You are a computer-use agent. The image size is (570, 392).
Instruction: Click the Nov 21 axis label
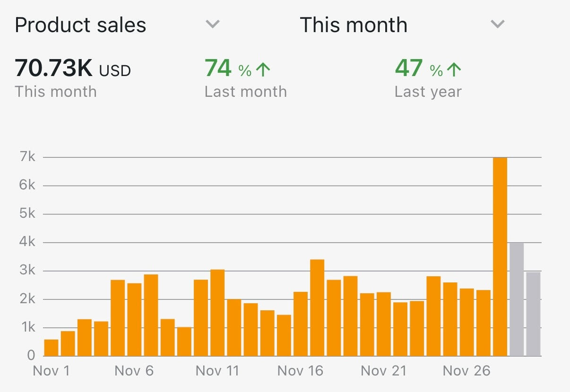coord(383,371)
